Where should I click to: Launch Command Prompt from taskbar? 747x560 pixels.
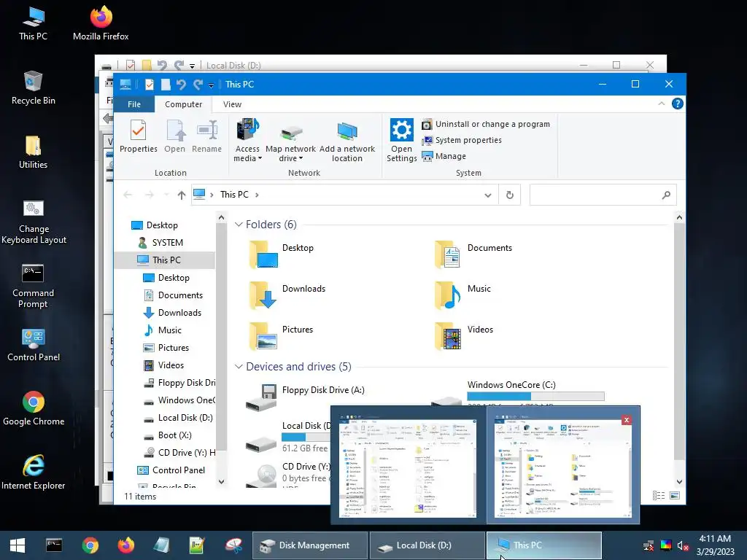tap(54, 545)
